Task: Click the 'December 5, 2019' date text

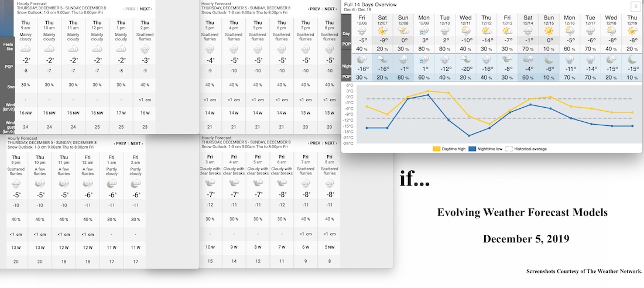Action: tap(526, 239)
